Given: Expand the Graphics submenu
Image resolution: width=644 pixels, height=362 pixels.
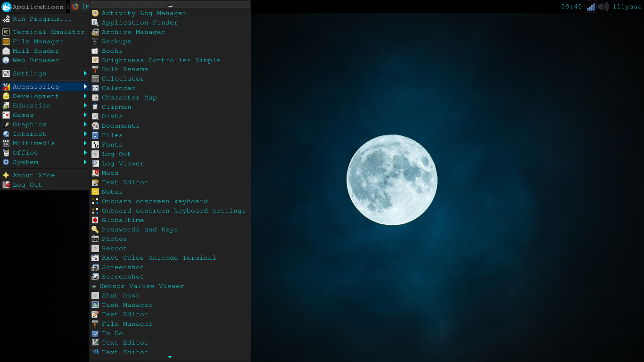Looking at the screenshot, I should (28, 124).
